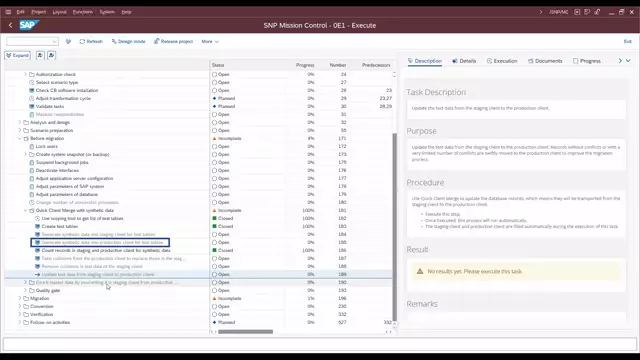Click the arrow icon of Update test data row
This screenshot has height=360, width=640.
[x=37, y=274]
